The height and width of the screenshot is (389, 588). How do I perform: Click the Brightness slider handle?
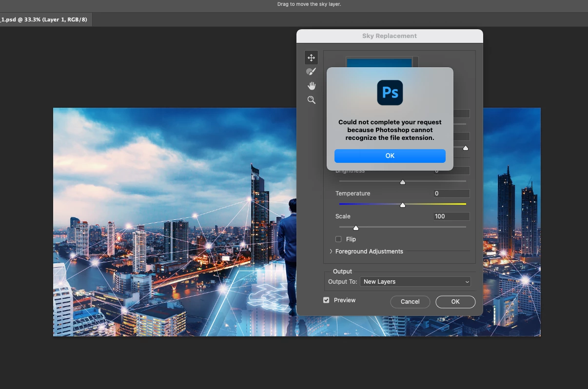click(x=403, y=182)
